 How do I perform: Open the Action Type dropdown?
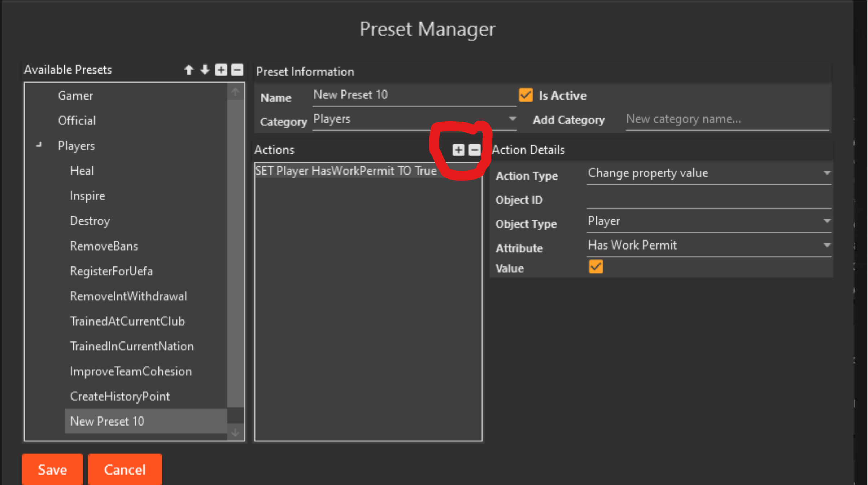point(709,173)
